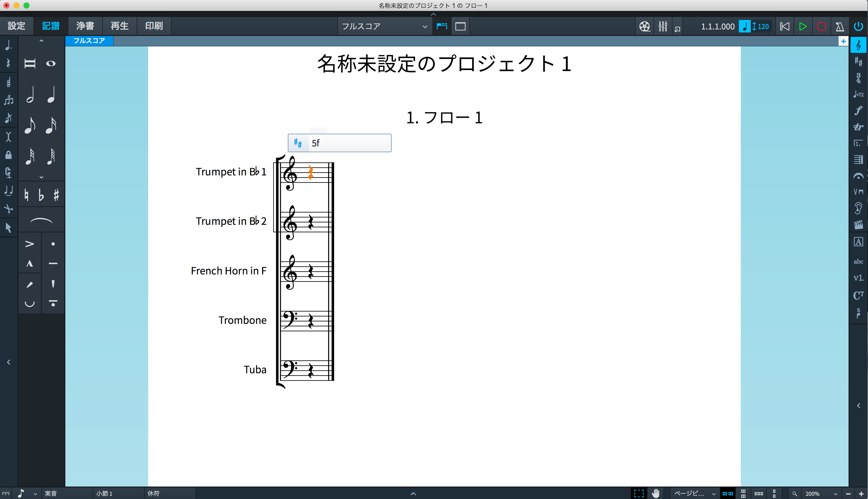Apply the sharp accidental
The width and height of the screenshot is (868, 499).
56,195
